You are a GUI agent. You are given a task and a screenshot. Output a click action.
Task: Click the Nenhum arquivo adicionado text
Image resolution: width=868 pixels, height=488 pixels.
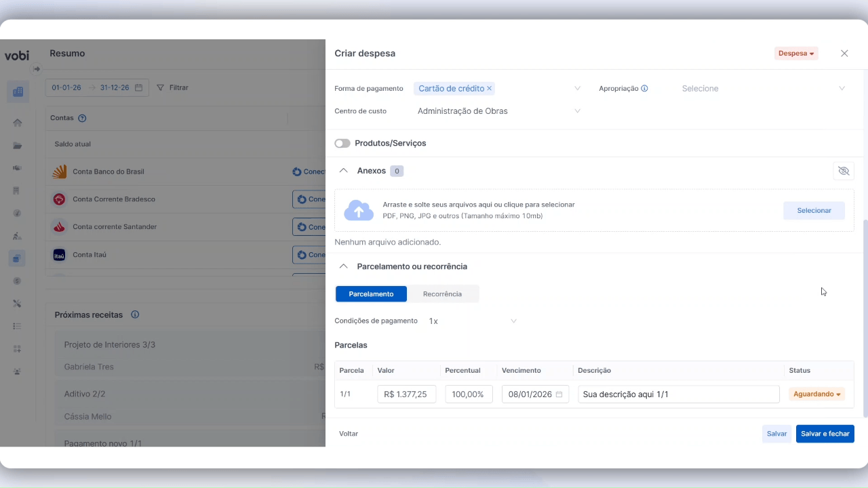[x=388, y=242]
